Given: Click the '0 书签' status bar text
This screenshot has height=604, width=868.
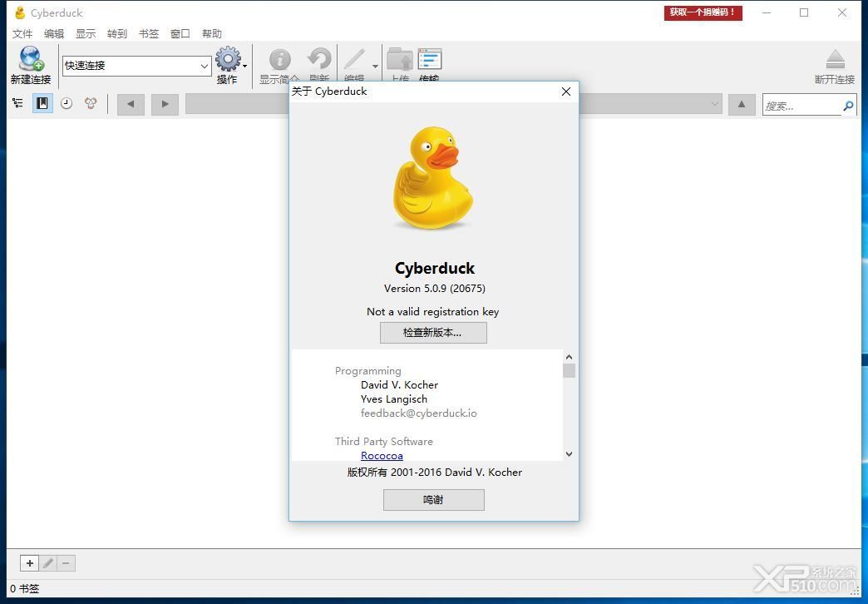Looking at the screenshot, I should 24,589.
